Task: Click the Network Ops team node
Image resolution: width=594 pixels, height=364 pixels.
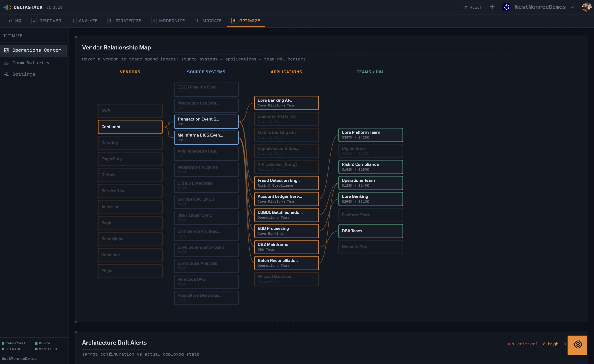Action: 371,247
